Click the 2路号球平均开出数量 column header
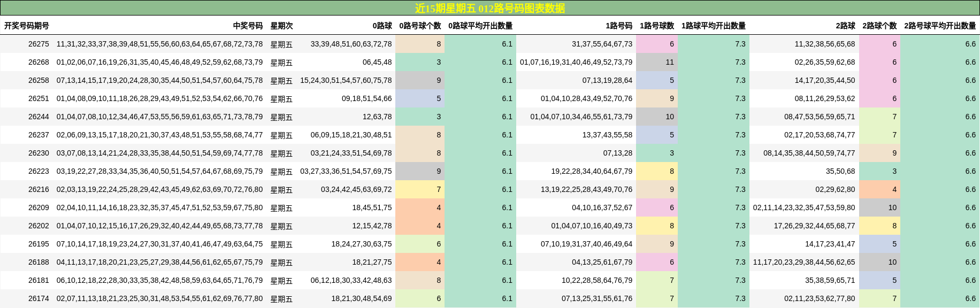Screen dimensions: 980x308 coord(940,26)
